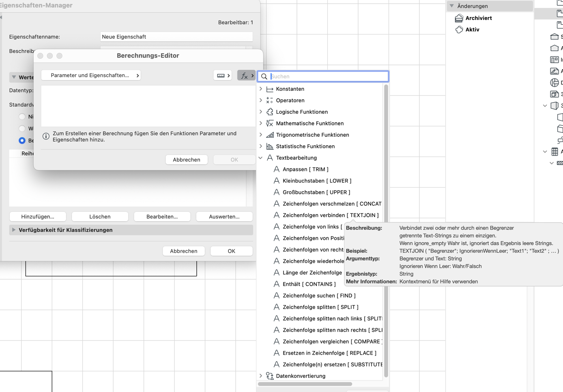Click the function list horizontal scrollbar
563x392 pixels.
[x=305, y=384]
